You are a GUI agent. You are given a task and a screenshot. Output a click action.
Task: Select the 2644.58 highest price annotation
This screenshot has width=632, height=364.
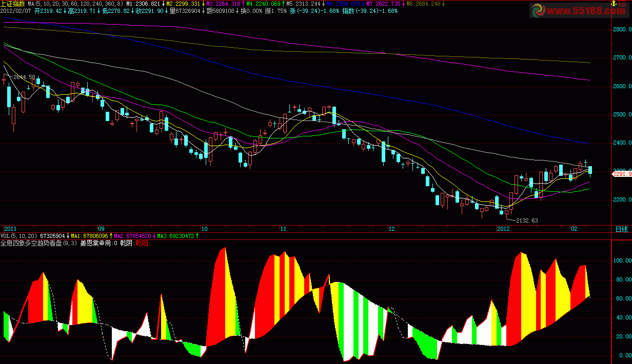pos(24,77)
